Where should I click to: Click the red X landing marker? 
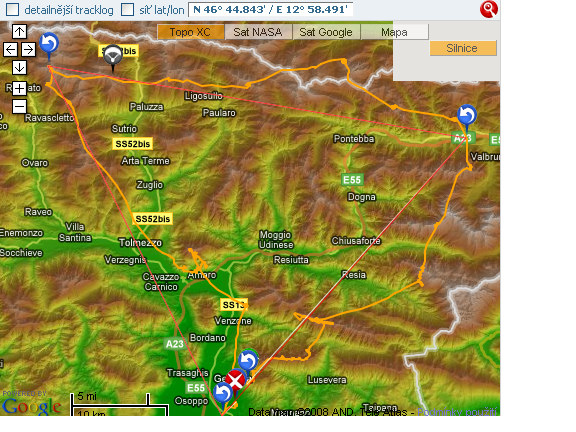coord(235,381)
